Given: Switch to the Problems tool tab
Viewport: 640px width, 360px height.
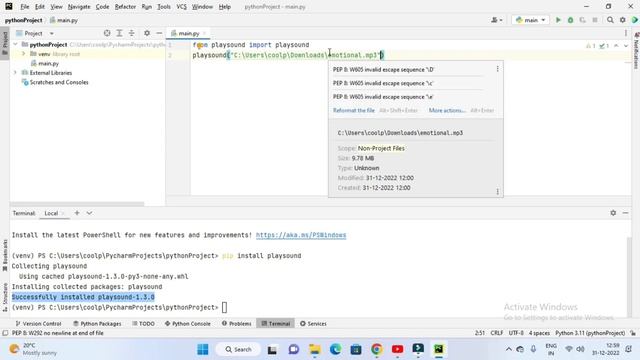Looking at the screenshot, I should tap(237, 323).
